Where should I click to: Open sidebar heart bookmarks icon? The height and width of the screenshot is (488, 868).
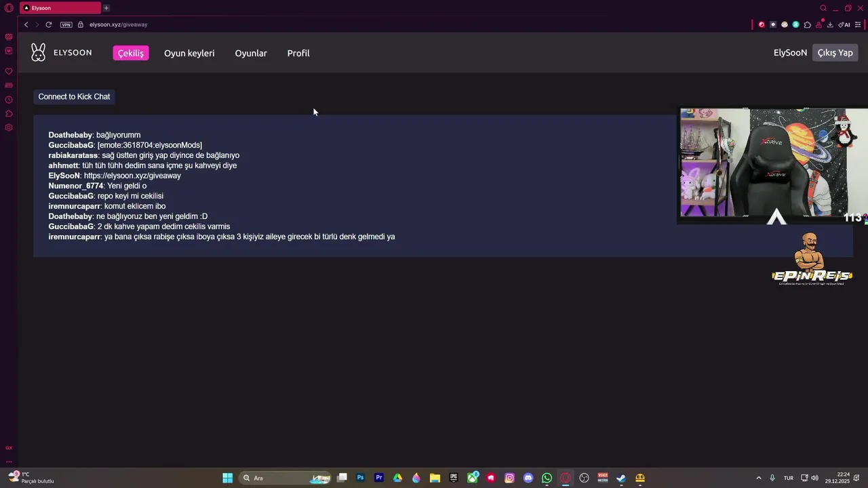pyautogui.click(x=9, y=71)
